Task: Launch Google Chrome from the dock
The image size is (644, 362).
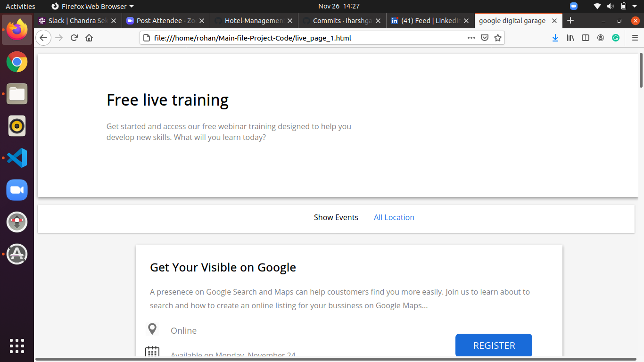Action: point(17,62)
